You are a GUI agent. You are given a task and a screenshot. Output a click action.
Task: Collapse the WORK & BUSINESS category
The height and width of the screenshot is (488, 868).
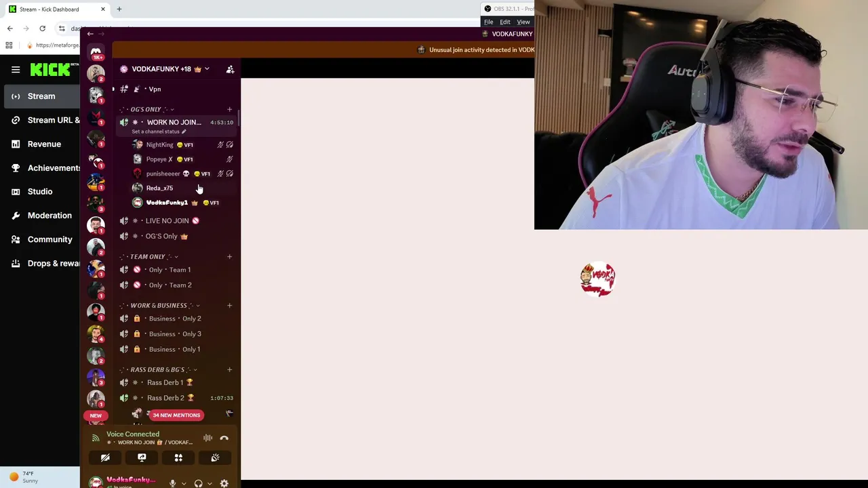tap(161, 306)
